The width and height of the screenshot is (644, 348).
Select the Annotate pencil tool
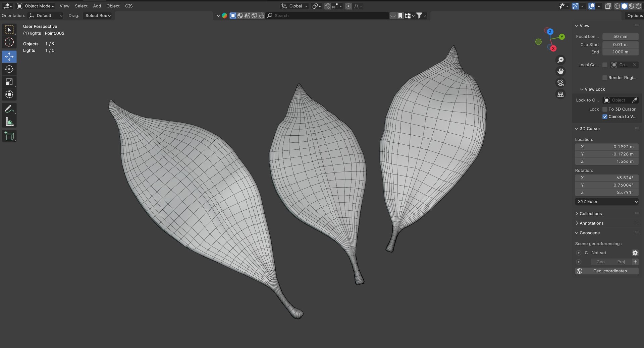click(9, 109)
